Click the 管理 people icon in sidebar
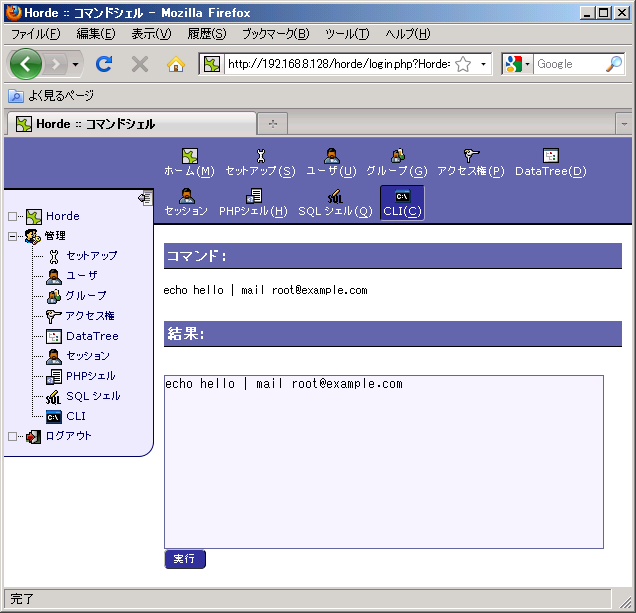The height and width of the screenshot is (613, 636). pyautogui.click(x=32, y=236)
